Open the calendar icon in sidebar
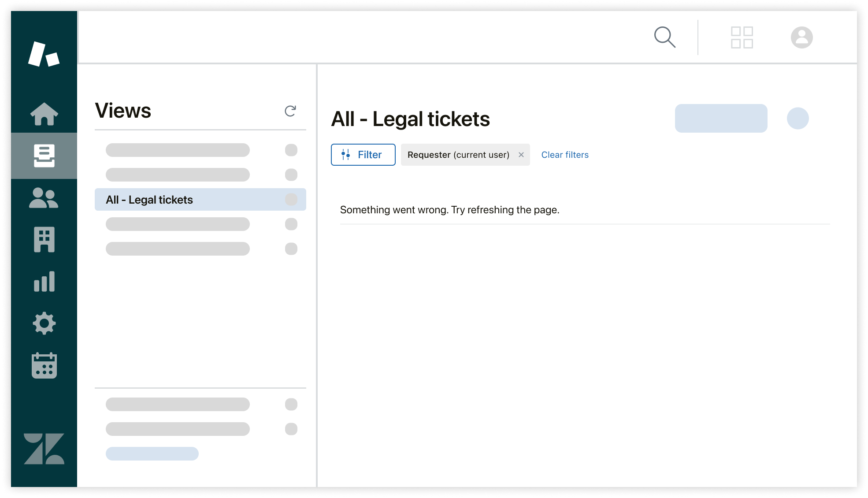This screenshot has width=868, height=498. (x=44, y=365)
